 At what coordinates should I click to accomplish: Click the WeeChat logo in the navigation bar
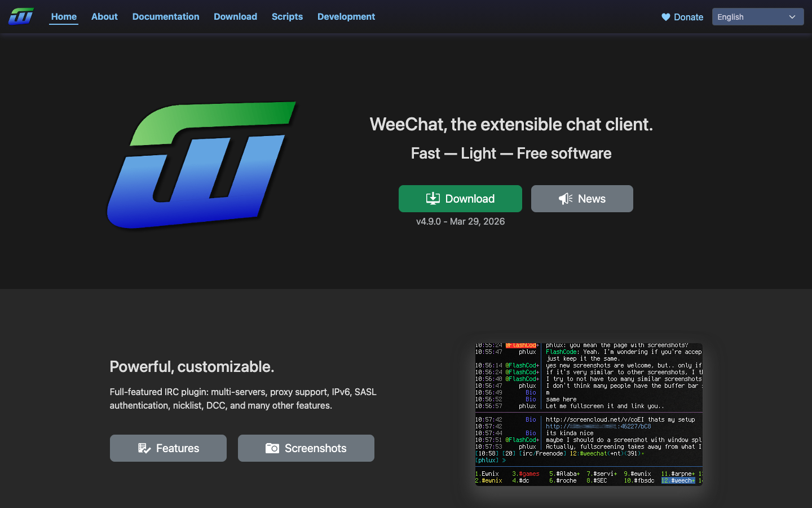21,16
